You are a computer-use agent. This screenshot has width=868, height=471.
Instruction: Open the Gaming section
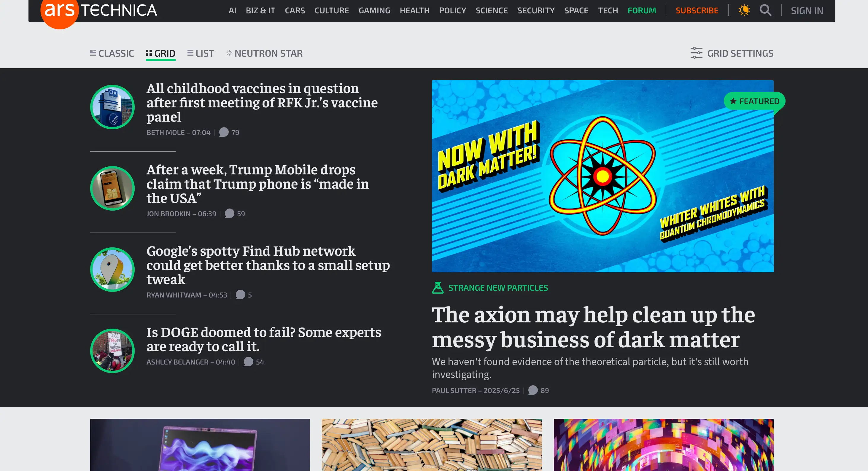(x=374, y=10)
